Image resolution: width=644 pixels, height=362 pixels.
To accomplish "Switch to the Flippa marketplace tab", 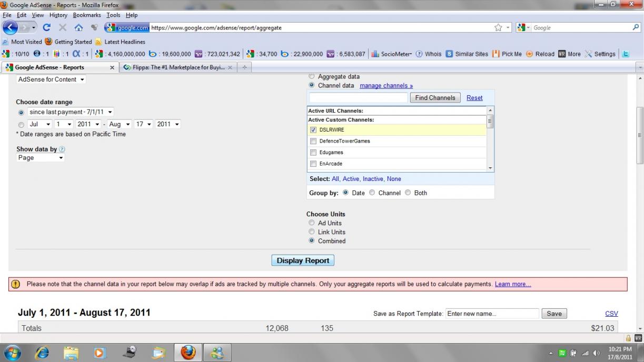I will click(x=177, y=68).
